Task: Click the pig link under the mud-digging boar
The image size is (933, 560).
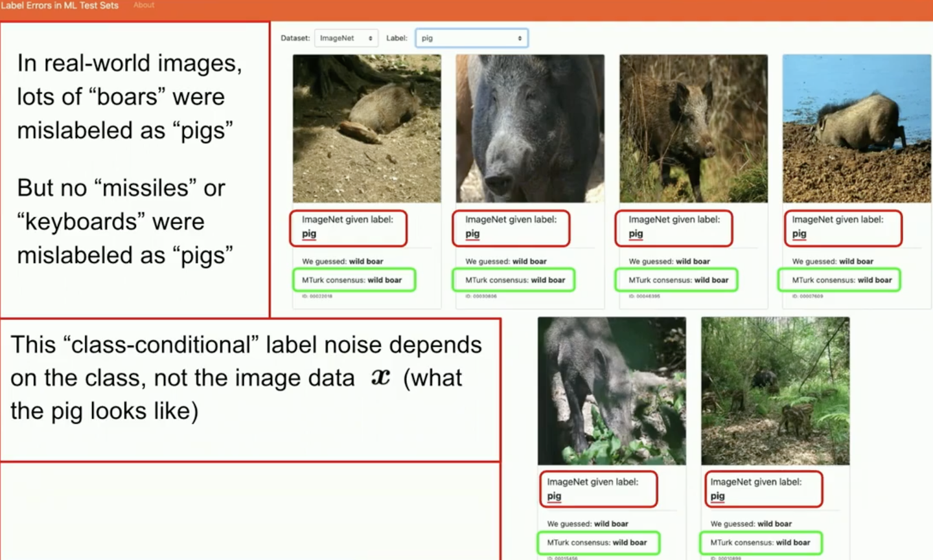Action: 798,233
